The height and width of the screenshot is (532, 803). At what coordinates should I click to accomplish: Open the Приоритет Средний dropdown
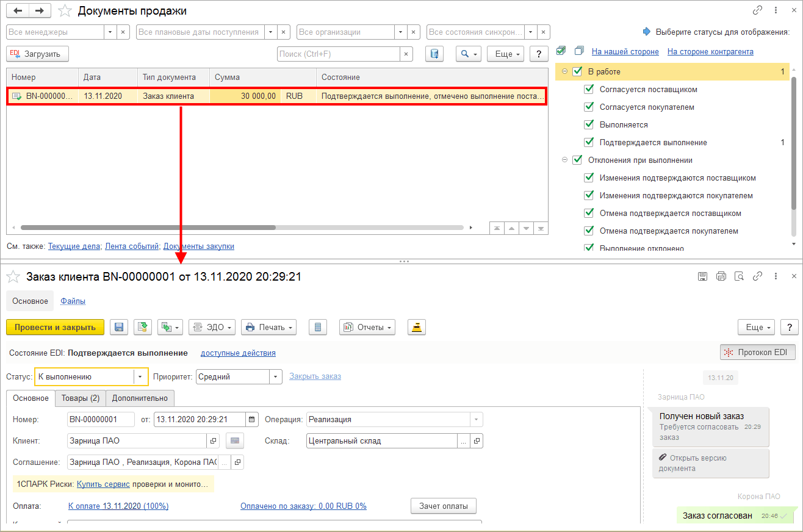pos(276,377)
